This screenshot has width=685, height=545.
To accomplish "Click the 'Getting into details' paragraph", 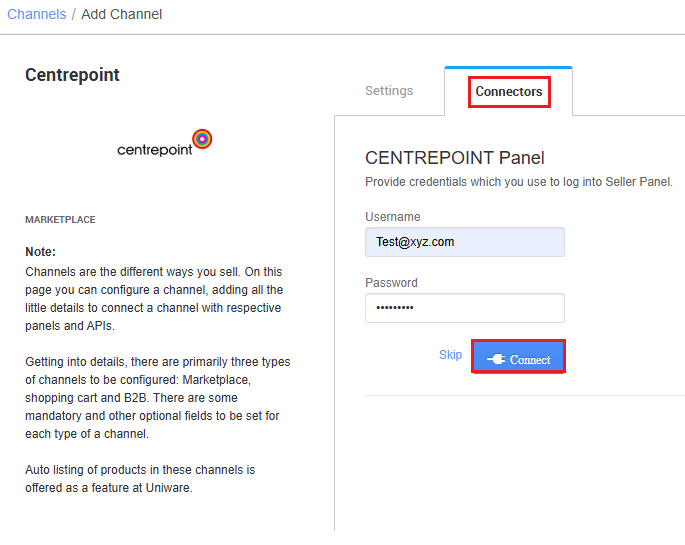I will pos(158,398).
